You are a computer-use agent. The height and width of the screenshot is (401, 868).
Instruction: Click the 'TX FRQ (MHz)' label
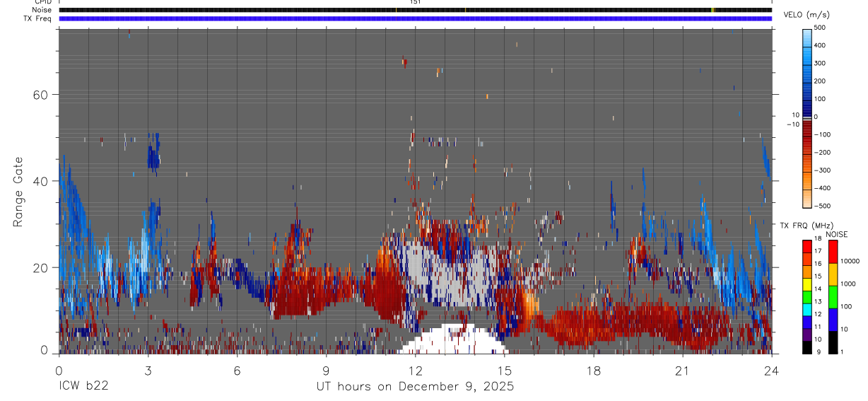(x=807, y=225)
